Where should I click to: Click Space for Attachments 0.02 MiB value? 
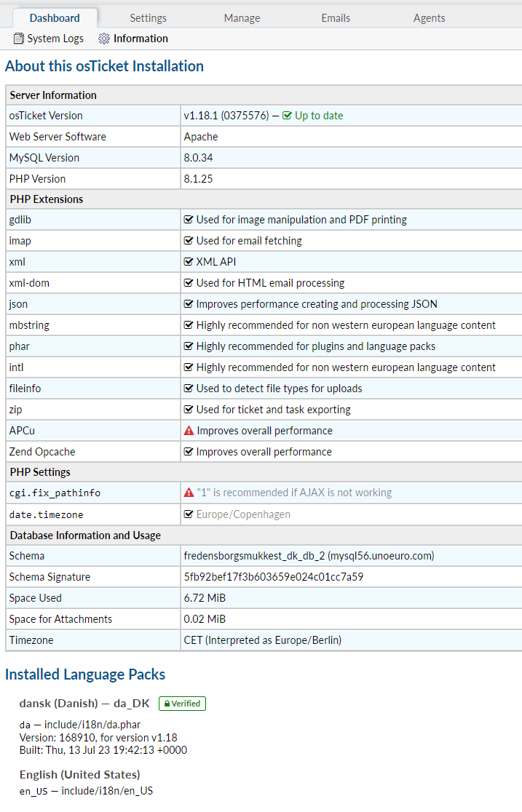(205, 619)
